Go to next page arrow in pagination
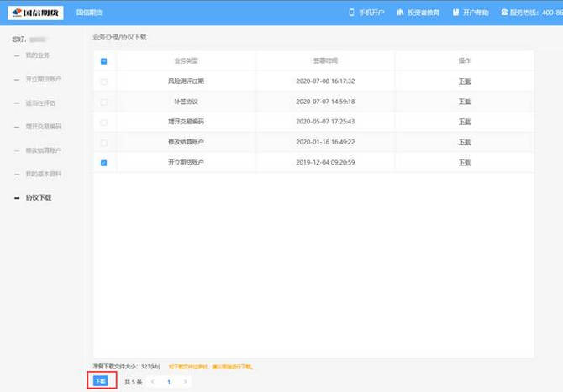563x392 pixels. (185, 381)
